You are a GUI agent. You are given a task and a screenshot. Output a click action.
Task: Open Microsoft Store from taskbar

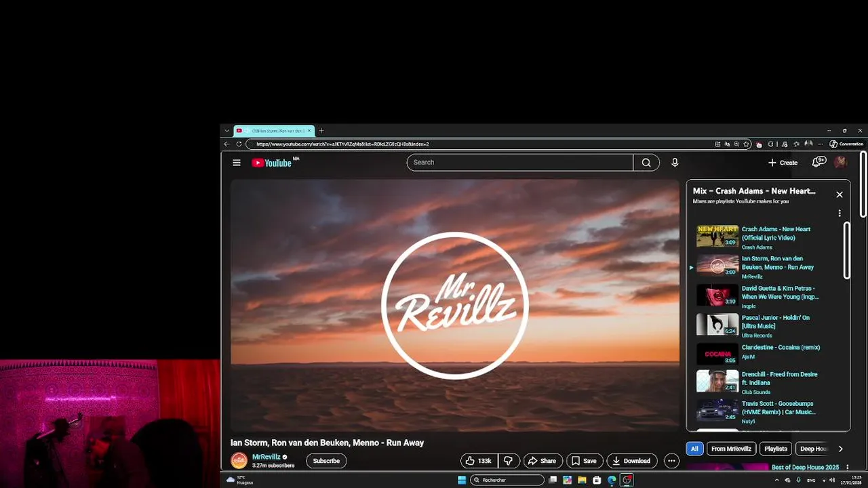coord(597,480)
